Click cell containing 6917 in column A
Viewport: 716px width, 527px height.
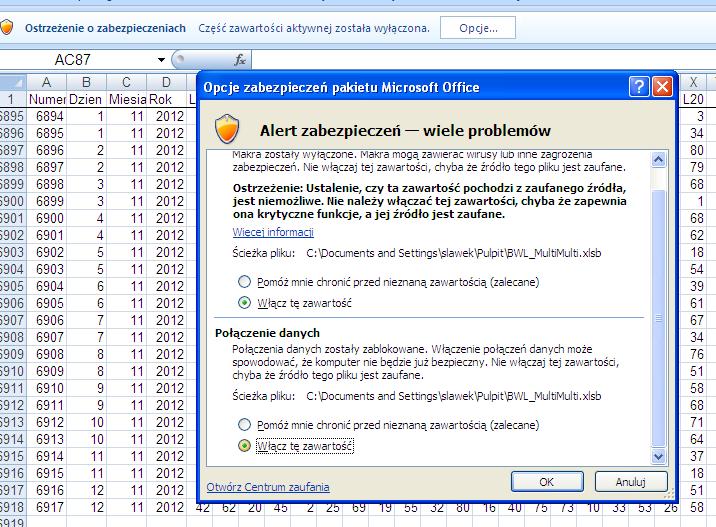[47, 507]
